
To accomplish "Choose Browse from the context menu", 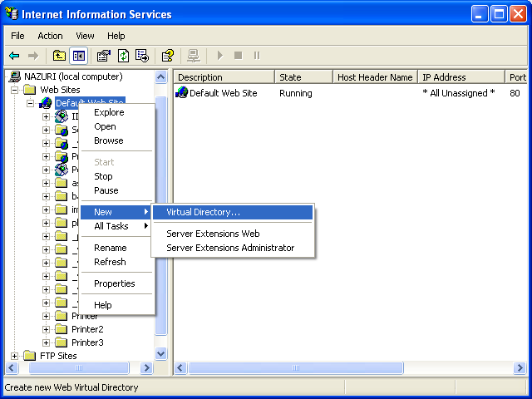I will point(116,140).
